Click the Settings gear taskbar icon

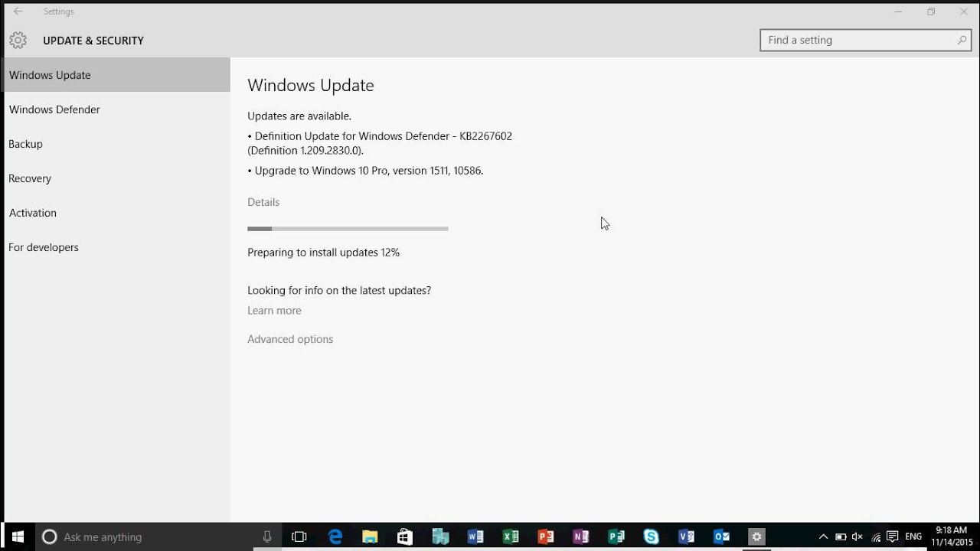pyautogui.click(x=756, y=537)
